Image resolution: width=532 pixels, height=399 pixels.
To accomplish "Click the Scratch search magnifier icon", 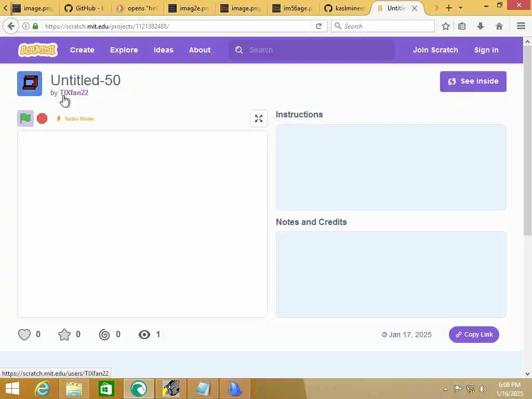I will pyautogui.click(x=239, y=50).
